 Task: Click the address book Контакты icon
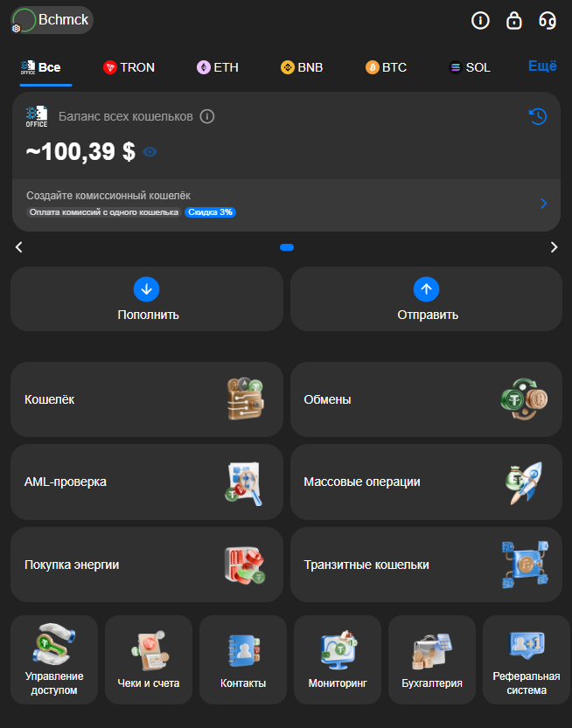pos(243,651)
